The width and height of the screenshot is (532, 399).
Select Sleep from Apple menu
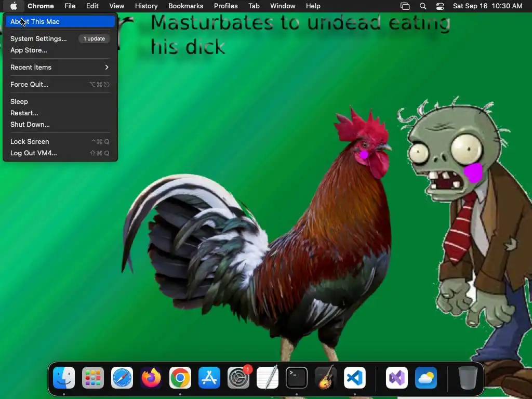click(x=60, y=101)
